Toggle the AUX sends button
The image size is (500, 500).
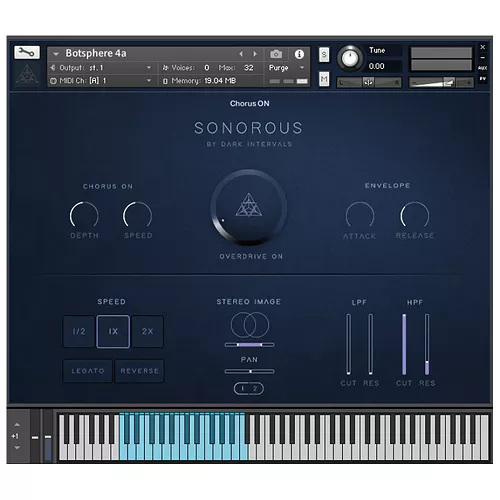(482, 68)
